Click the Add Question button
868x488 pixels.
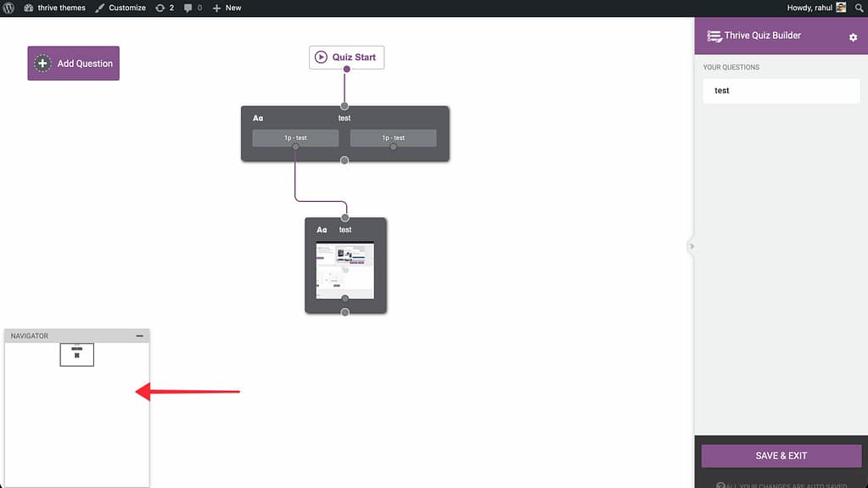tap(74, 64)
